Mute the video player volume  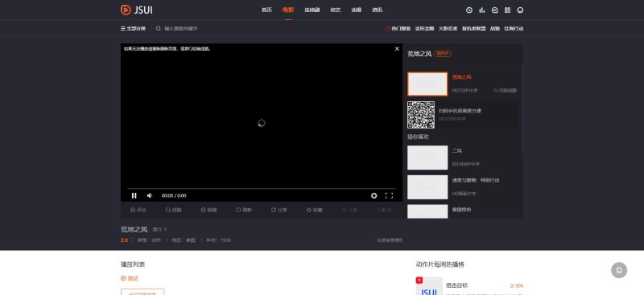[150, 195]
